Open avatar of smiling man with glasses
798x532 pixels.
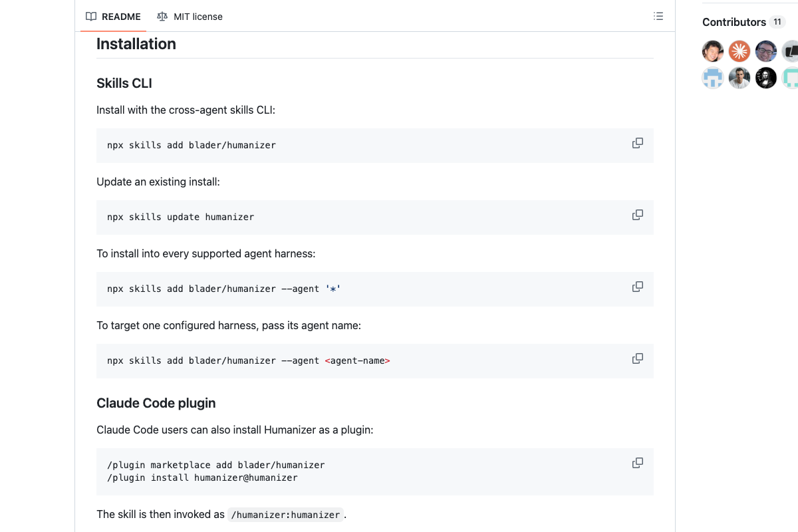766,51
